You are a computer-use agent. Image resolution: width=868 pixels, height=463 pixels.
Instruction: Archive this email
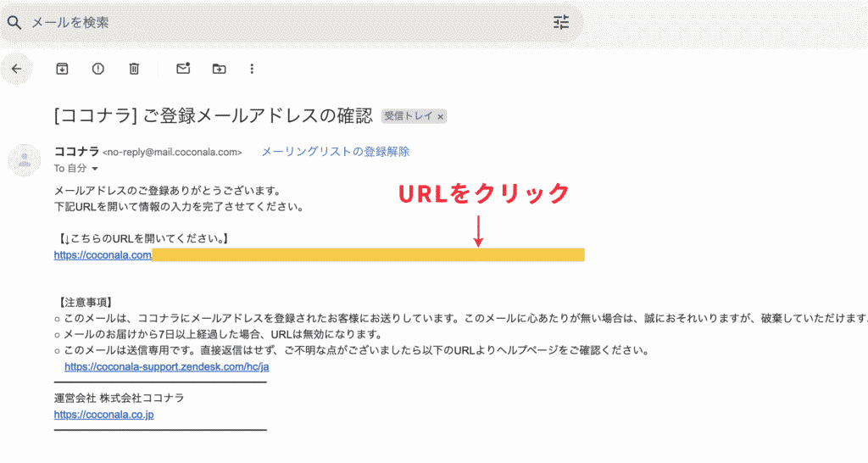point(62,69)
